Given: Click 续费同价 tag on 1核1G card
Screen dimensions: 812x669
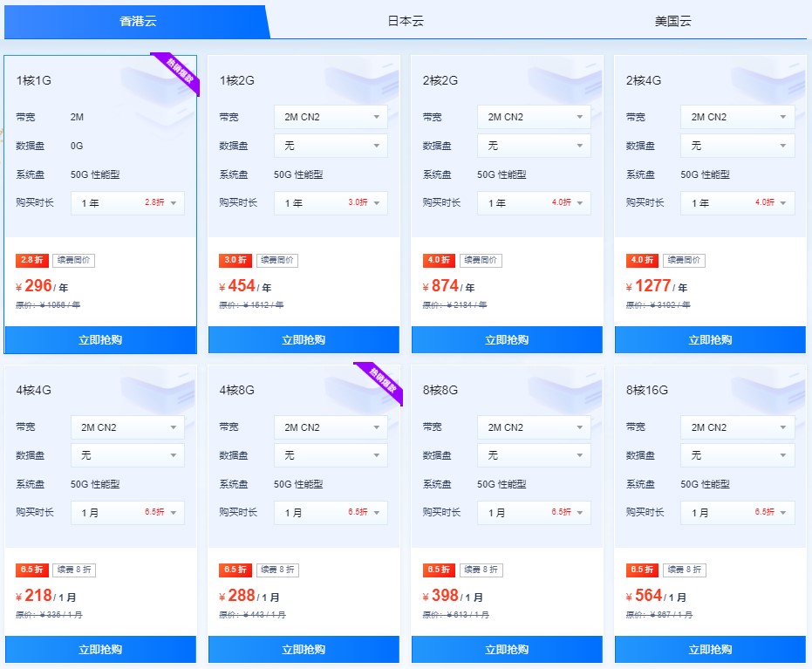Looking at the screenshot, I should [73, 260].
